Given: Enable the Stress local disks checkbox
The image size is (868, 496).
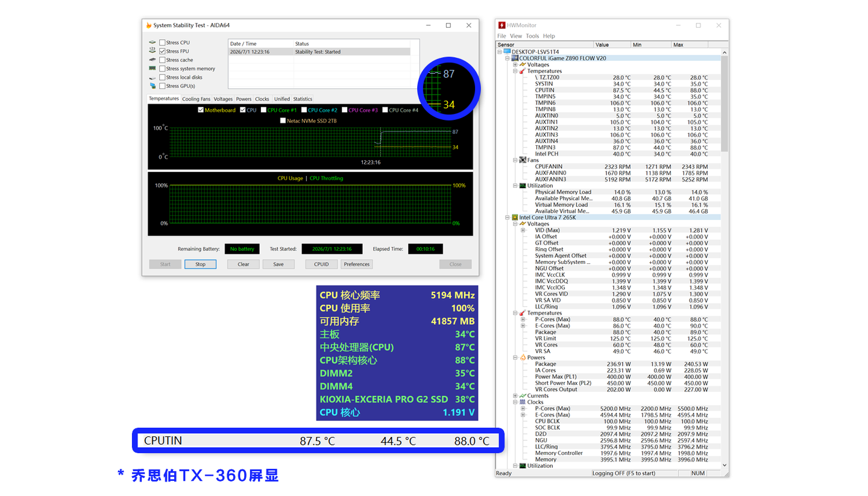Looking at the screenshot, I should pyautogui.click(x=162, y=77).
